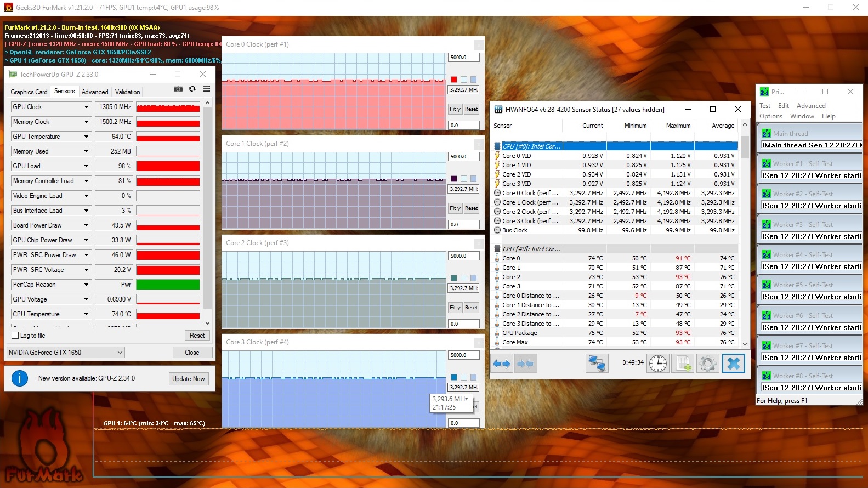Click the GPU-Z Close button
Viewport: 868px width, 488px height.
pos(192,353)
